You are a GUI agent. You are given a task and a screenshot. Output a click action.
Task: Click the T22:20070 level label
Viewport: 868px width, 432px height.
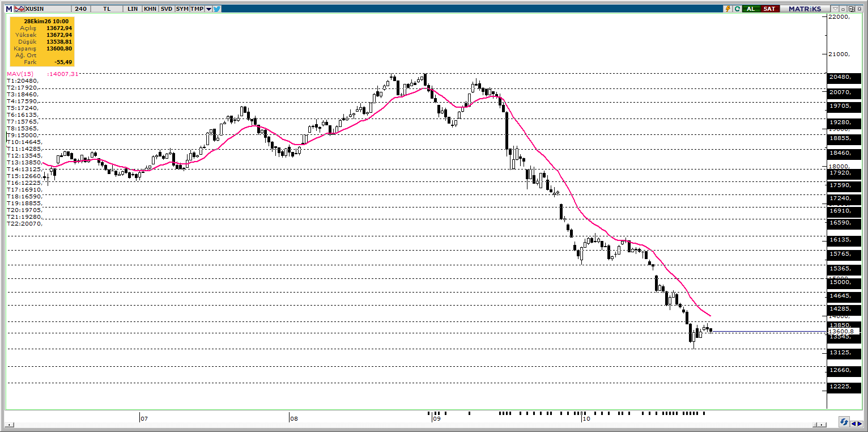tap(24, 223)
